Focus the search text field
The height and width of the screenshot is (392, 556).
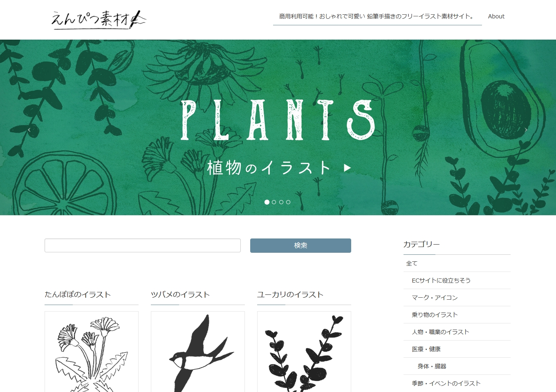pos(143,245)
